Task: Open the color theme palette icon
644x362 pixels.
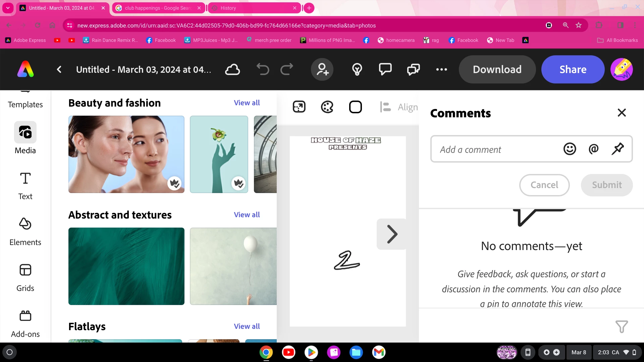Action: click(327, 107)
